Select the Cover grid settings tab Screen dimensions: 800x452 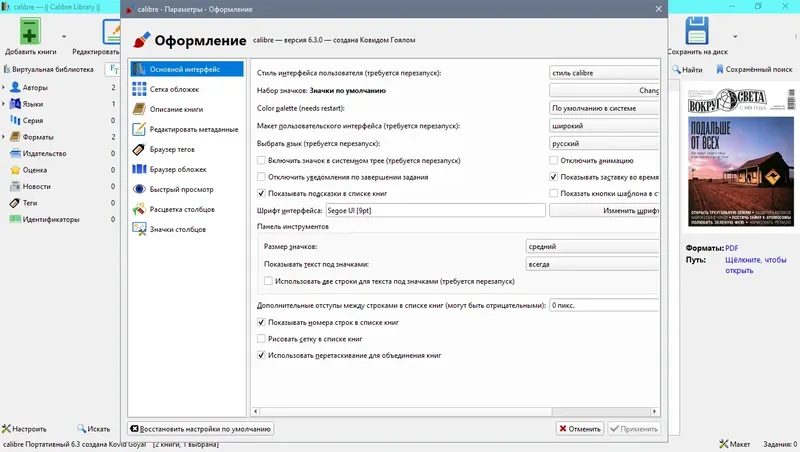click(187, 89)
